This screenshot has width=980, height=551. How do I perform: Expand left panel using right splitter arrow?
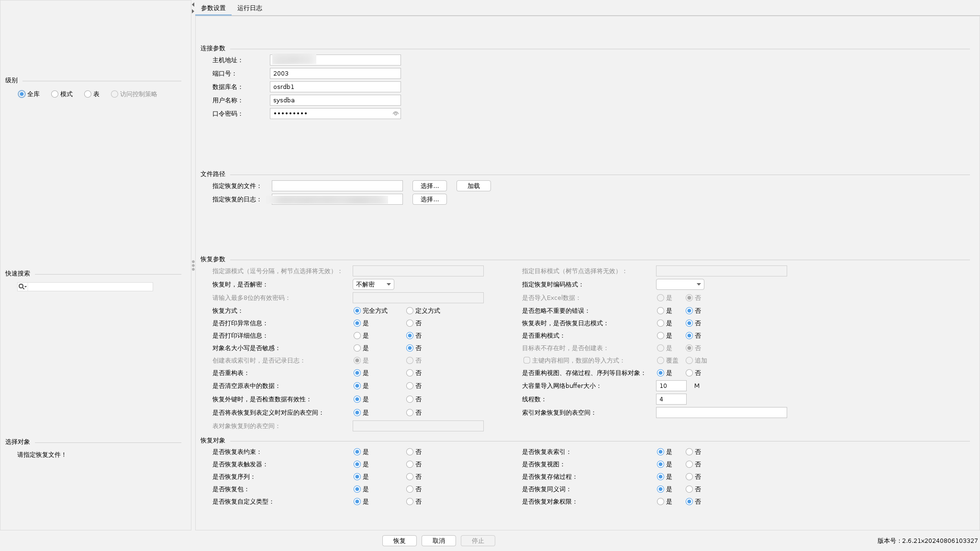193,11
